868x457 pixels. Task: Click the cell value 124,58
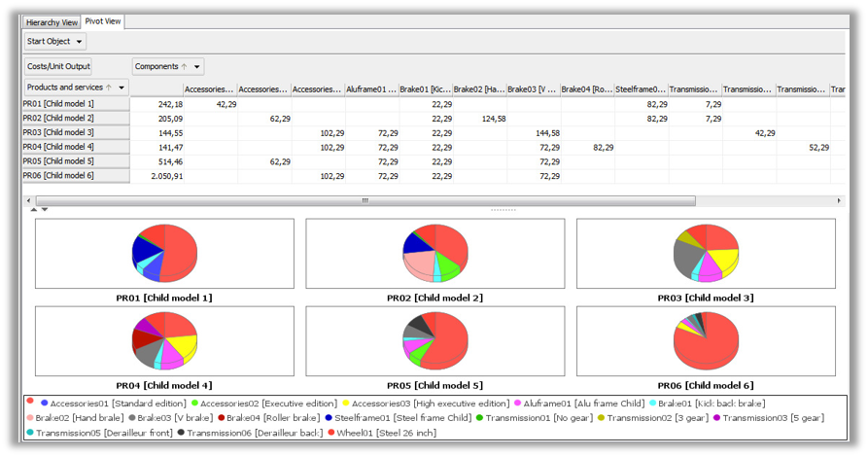click(x=494, y=119)
